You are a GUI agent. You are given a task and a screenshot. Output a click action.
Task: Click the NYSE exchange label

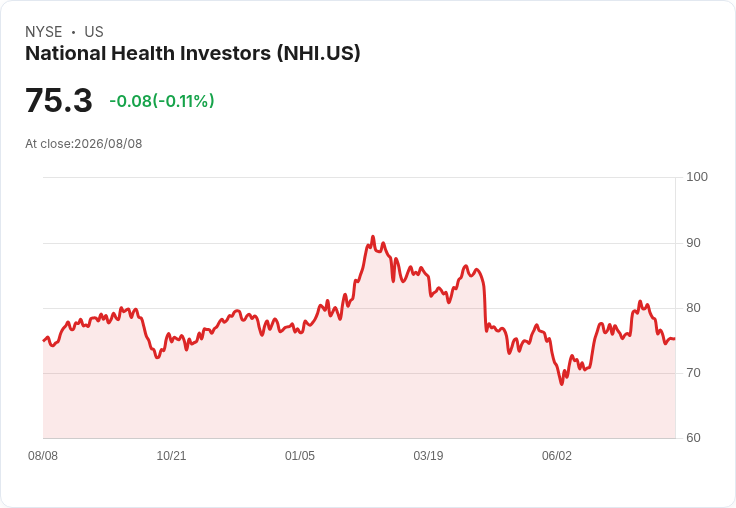[x=44, y=32]
